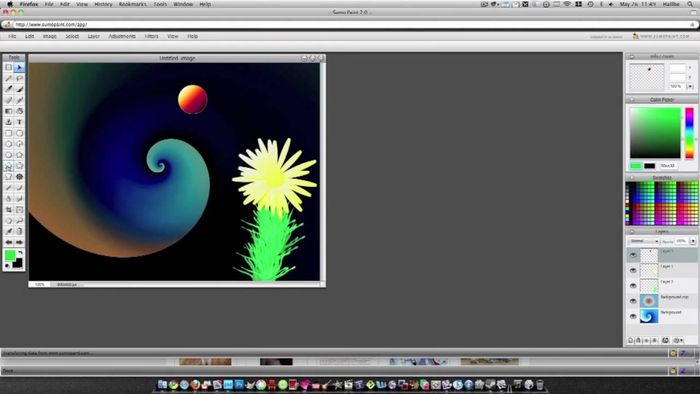The height and width of the screenshot is (394, 700).
Task: Click the hex color value field
Action: tap(668, 166)
